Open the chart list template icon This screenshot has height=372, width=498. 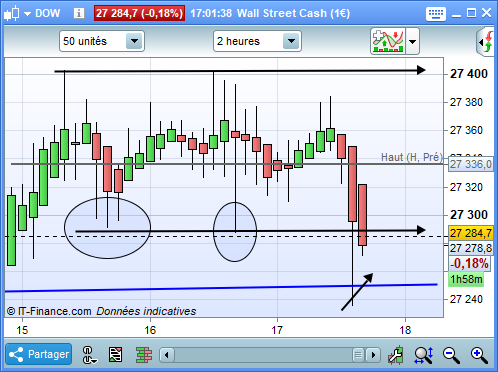pos(116,355)
